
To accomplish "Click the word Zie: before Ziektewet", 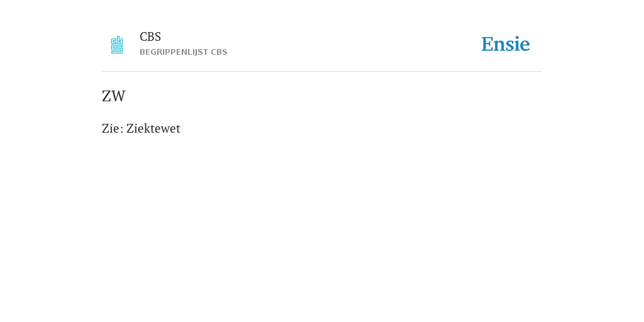I will [113, 128].
